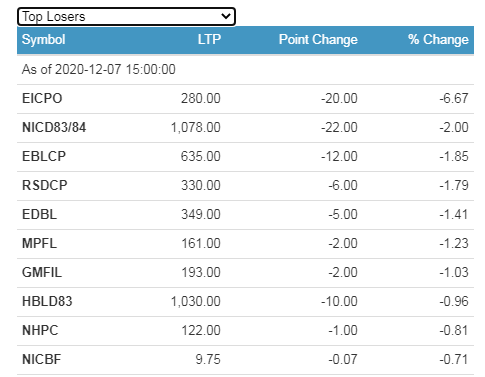Select the EDBL symbol
485x377 pixels.
pos(39,214)
